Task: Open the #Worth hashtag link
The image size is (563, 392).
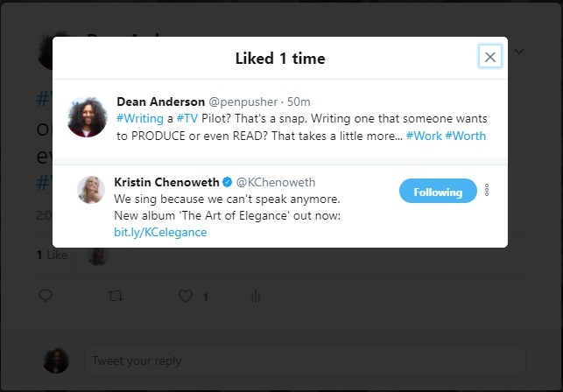Action: point(465,136)
